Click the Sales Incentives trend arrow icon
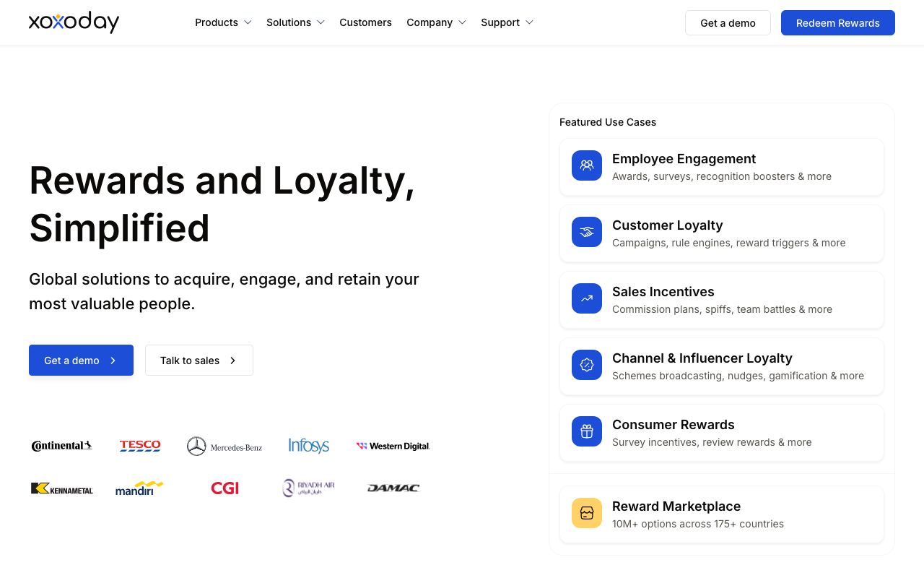 click(x=587, y=298)
